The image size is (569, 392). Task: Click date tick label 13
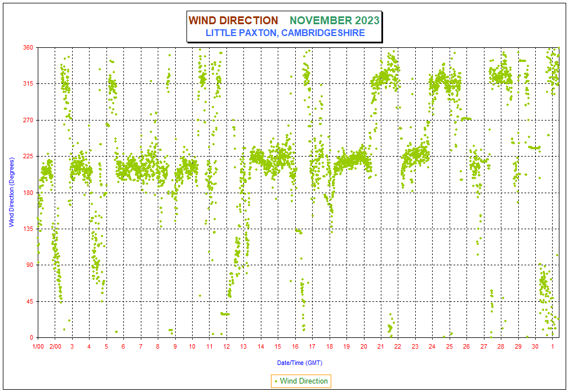click(243, 346)
